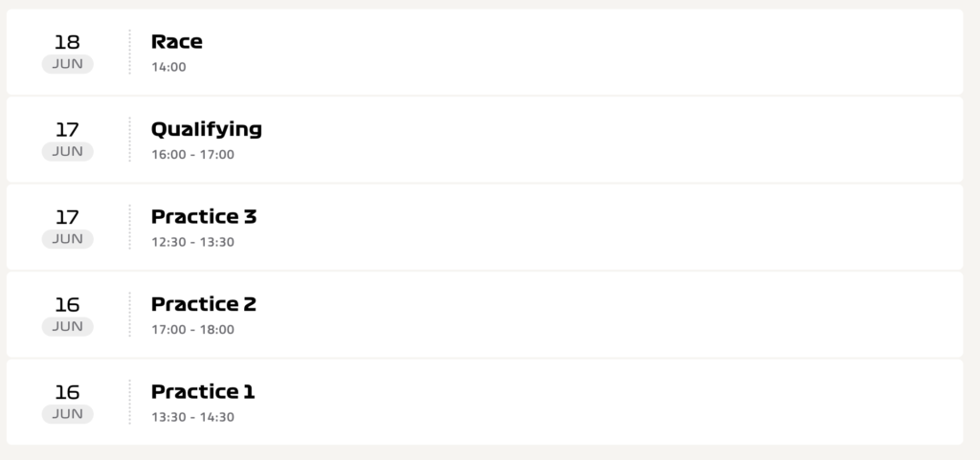Select date 17 in Practice 3 row
Image resolution: width=980 pixels, height=460 pixels.
coord(68,217)
